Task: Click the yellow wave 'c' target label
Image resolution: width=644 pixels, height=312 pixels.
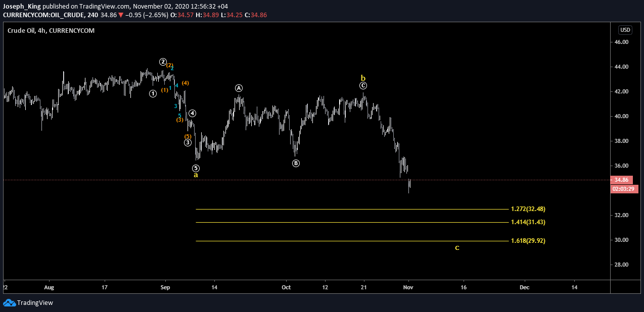Action: coord(457,248)
